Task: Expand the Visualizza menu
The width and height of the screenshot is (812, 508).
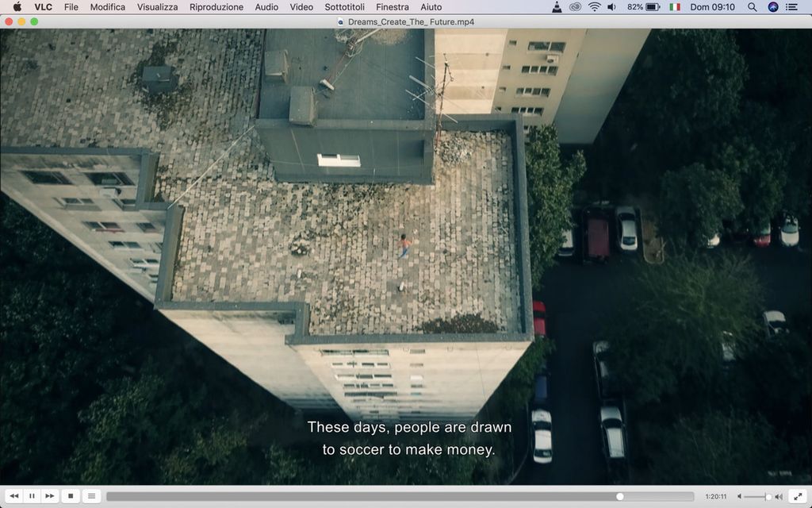Action: tap(157, 7)
